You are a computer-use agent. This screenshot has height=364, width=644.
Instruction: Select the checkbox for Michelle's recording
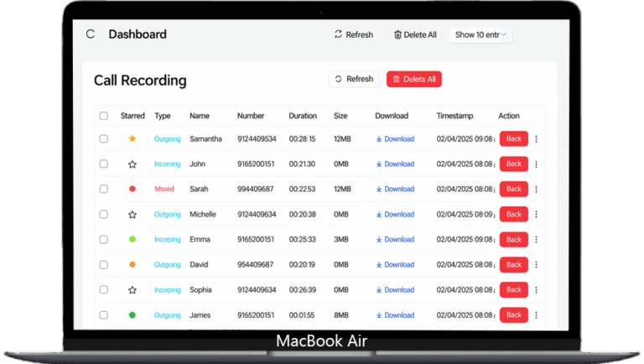(104, 215)
